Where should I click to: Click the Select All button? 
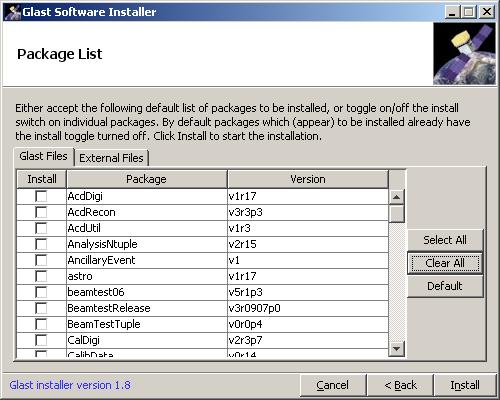(x=445, y=240)
